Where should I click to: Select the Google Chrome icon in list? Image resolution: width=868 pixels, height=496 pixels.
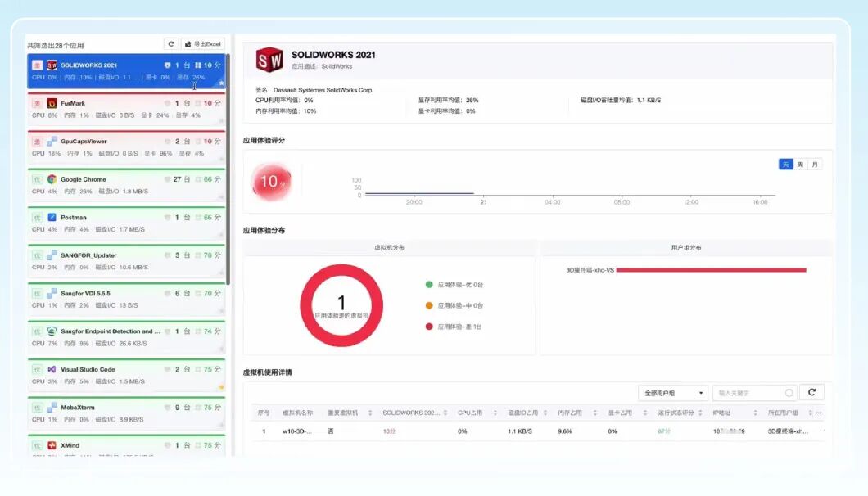coord(52,179)
